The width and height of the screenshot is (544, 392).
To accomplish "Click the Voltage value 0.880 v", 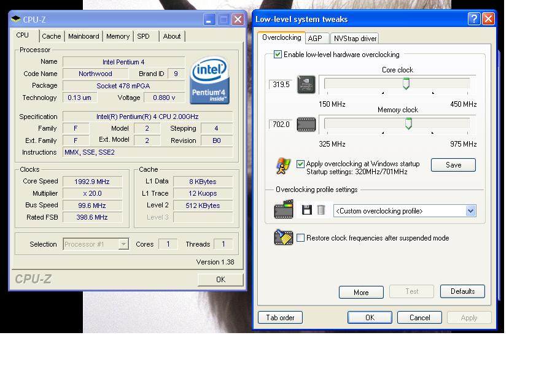I will (x=164, y=98).
